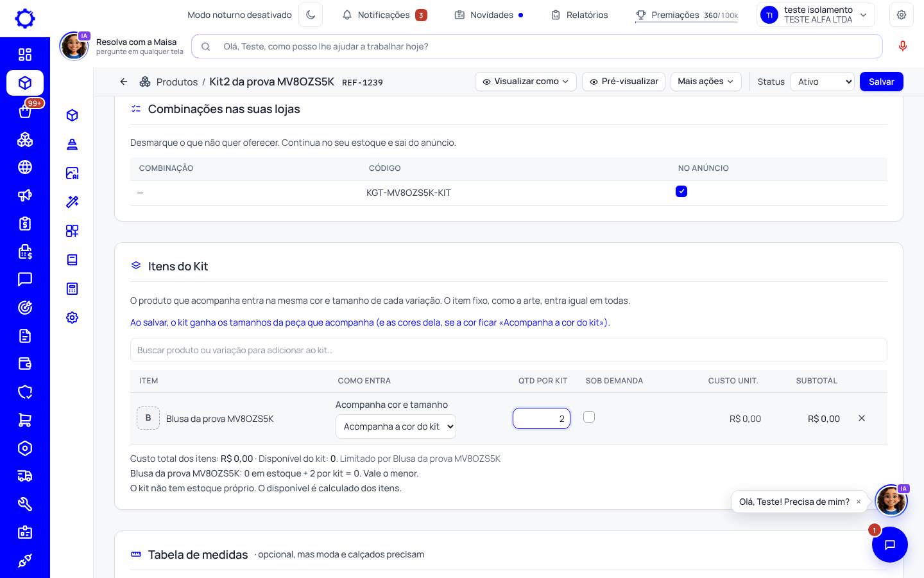Open the blue chat bubble button
The image size is (924, 578).
tap(889, 545)
